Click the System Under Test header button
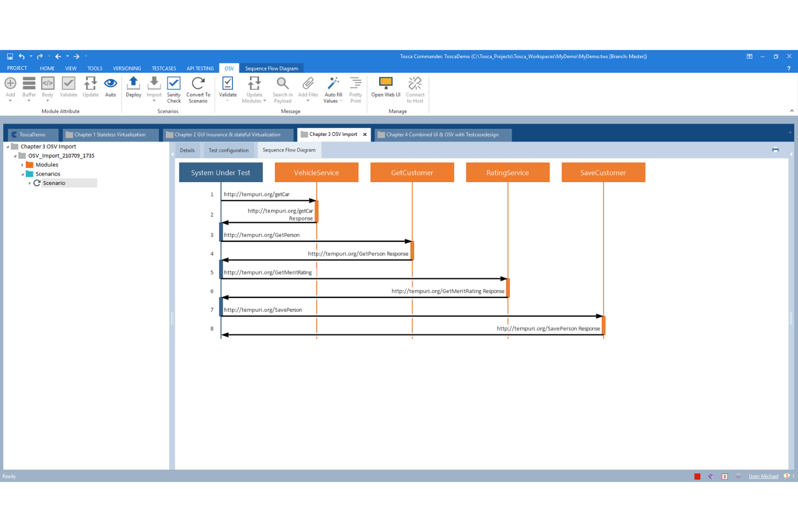The width and height of the screenshot is (798, 532). coord(221,172)
